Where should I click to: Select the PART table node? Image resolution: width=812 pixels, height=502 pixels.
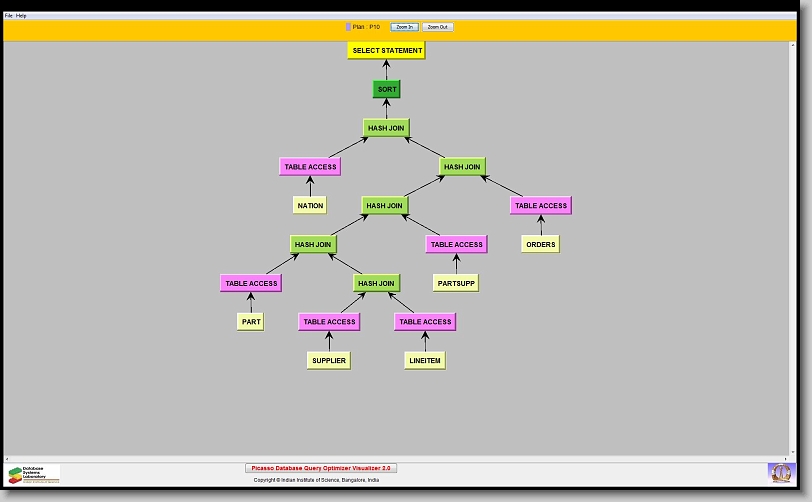(251, 322)
